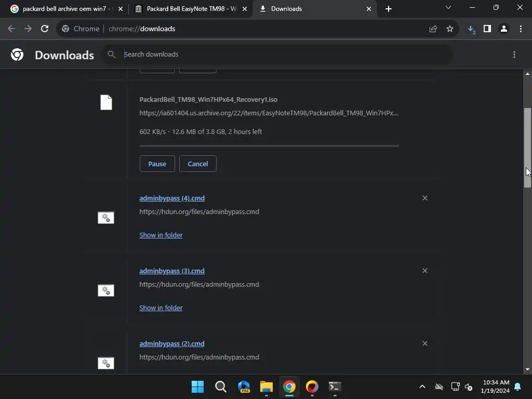Click the gear file icon for adminbypass (4).cmd
This screenshot has width=532, height=399.
tap(106, 218)
